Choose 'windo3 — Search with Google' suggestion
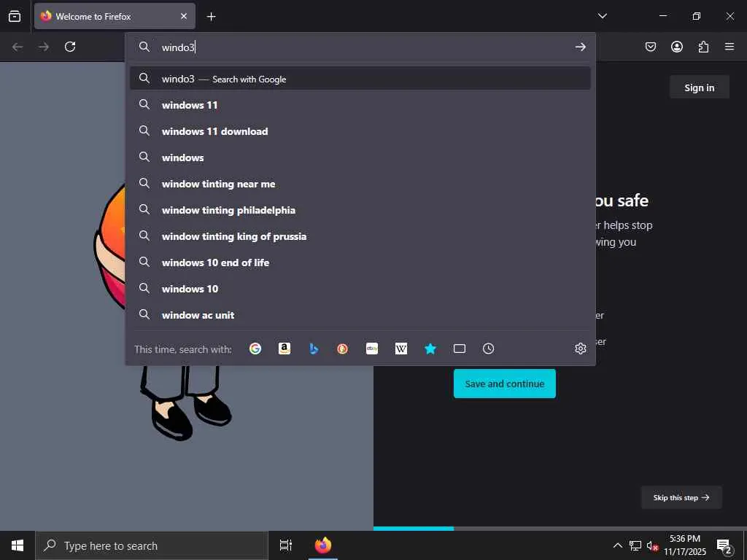This screenshot has width=747, height=560. tap(360, 79)
